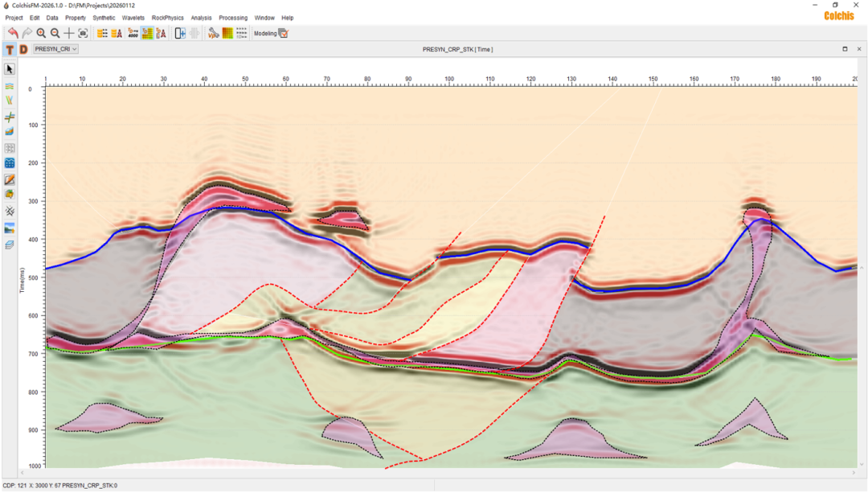Click the undo arrow icon
The height and width of the screenshot is (497, 868).
(x=13, y=33)
